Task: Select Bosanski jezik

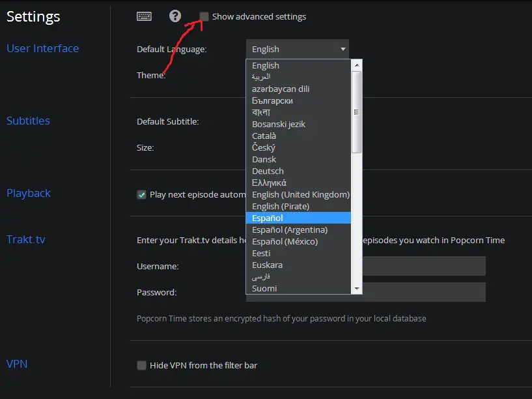Action: tap(298, 125)
